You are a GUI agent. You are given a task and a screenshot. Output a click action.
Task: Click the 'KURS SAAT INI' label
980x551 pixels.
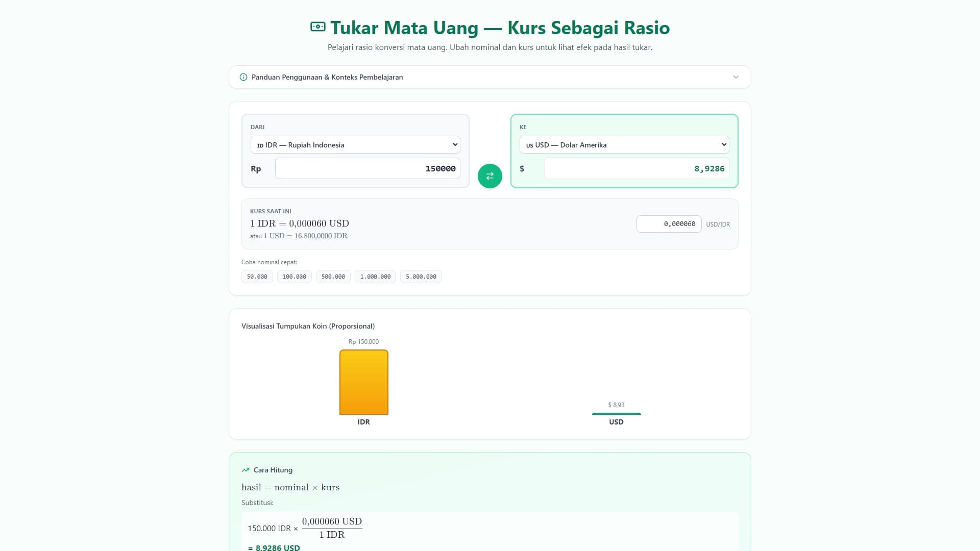(x=271, y=211)
